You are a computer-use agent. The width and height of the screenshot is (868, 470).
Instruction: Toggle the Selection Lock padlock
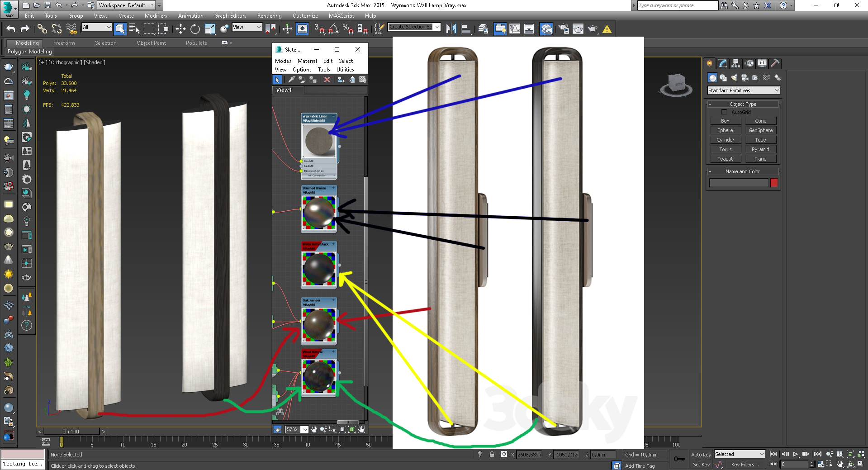pos(492,455)
